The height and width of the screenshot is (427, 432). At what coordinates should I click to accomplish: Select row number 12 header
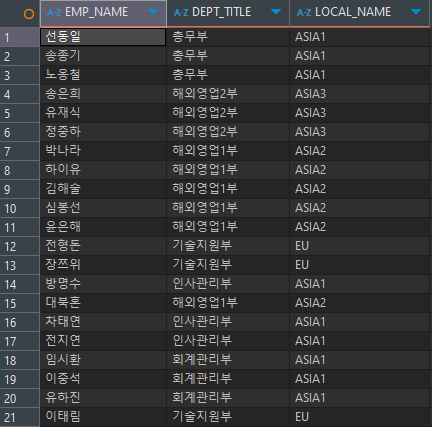(x=20, y=246)
